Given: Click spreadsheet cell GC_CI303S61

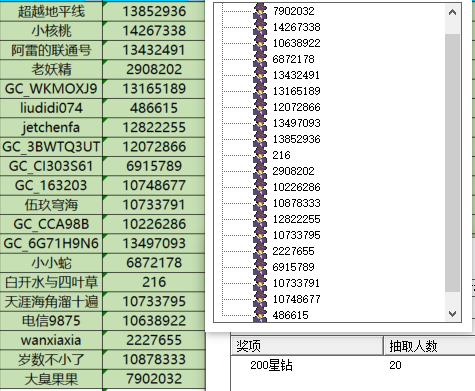Looking at the screenshot, I should point(51,166).
